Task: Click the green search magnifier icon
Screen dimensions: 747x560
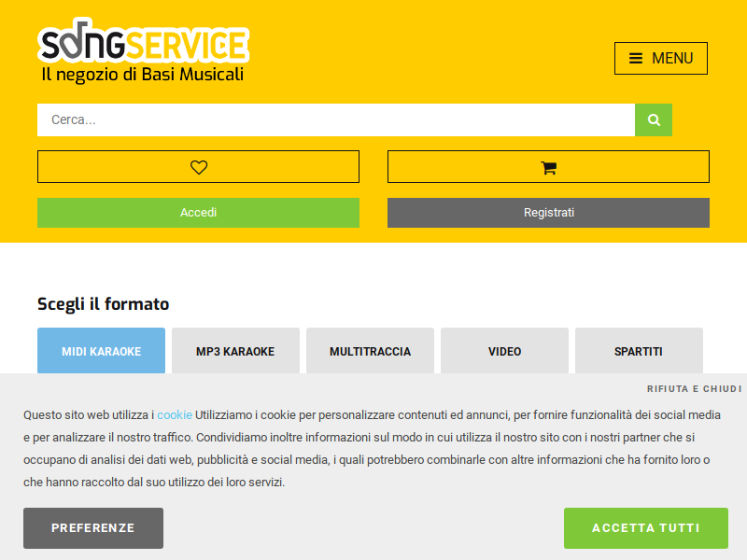Action: point(653,120)
